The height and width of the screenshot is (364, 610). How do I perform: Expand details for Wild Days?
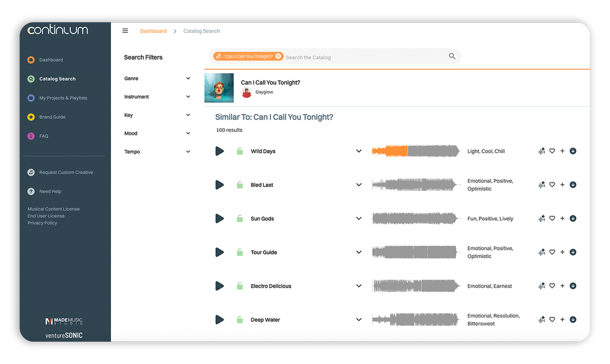click(x=359, y=151)
